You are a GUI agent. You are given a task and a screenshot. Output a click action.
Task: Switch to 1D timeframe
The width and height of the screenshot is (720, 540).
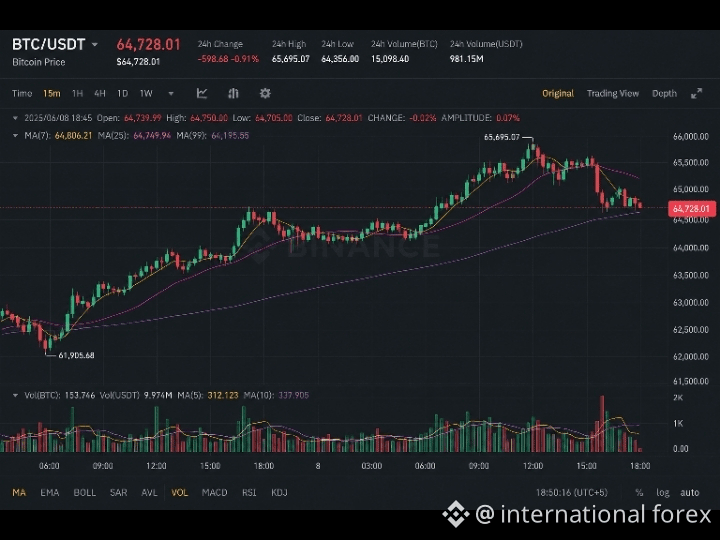pos(122,93)
